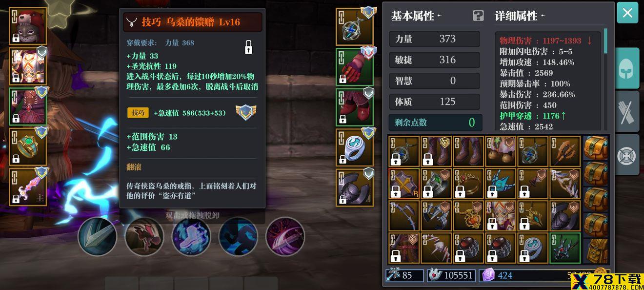This screenshot has height=290, width=644.
Task: Open the top backpack bag in inventory
Action: coord(596,148)
